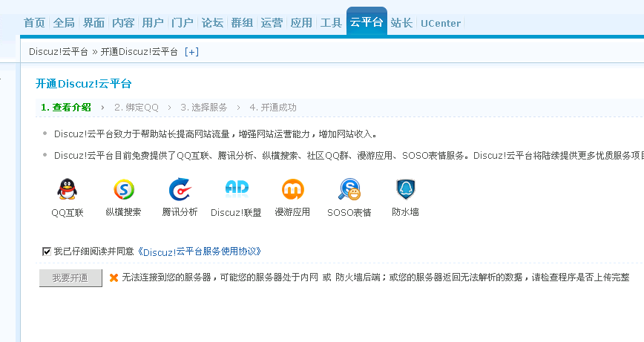Click the Discuz!云平台 breadcrumb item
The height and width of the screenshot is (342, 644).
coord(59,52)
